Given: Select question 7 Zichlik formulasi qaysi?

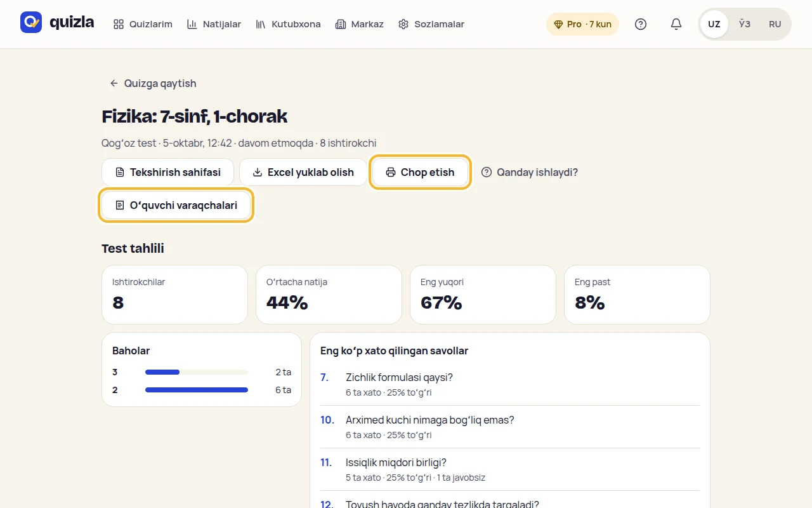Looking at the screenshot, I should point(510,384).
